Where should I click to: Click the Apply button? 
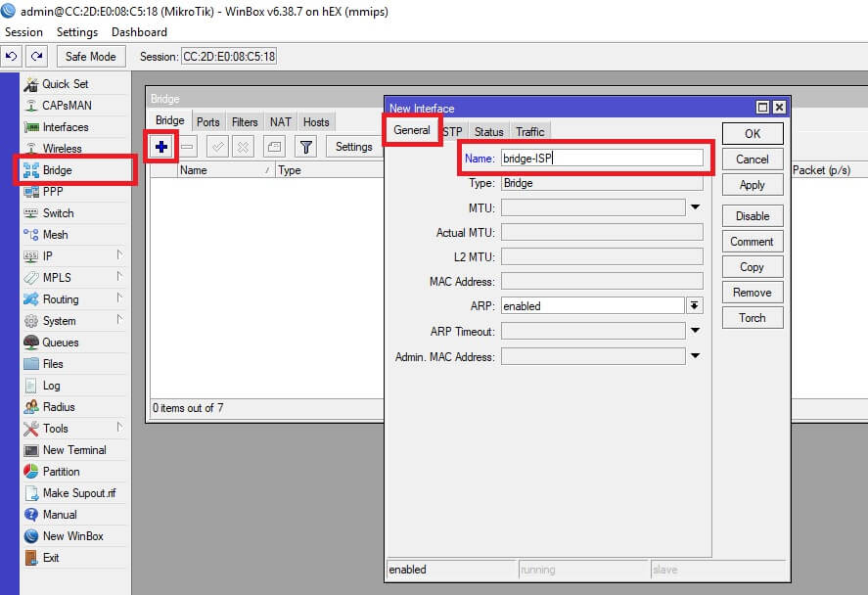[x=753, y=185]
